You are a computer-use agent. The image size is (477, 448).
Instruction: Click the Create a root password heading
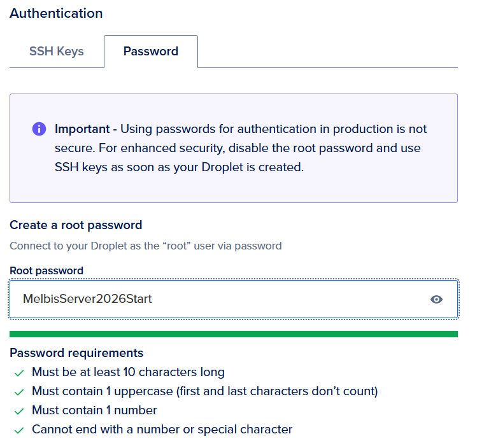pyautogui.click(x=76, y=225)
